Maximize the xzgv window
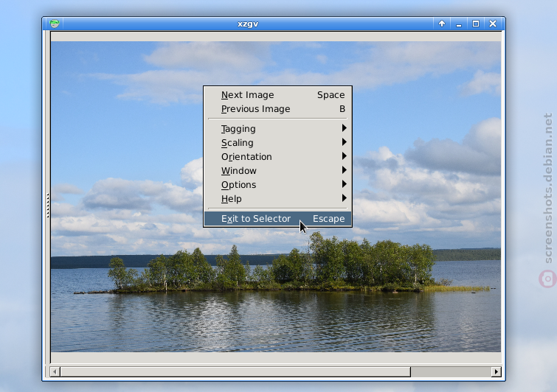 [476, 24]
